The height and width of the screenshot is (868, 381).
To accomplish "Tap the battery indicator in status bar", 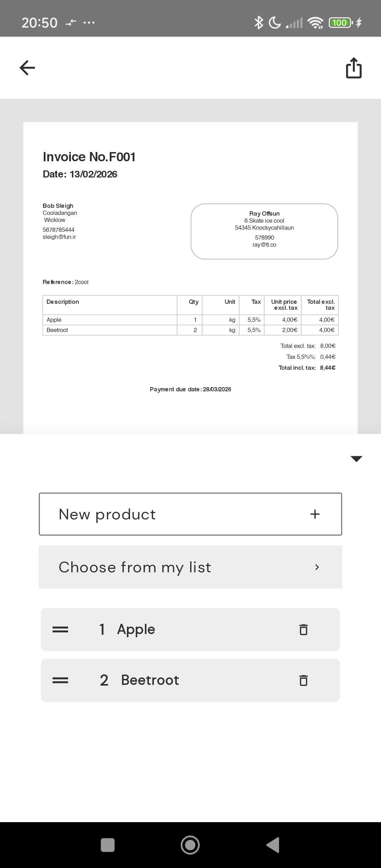I will [340, 23].
